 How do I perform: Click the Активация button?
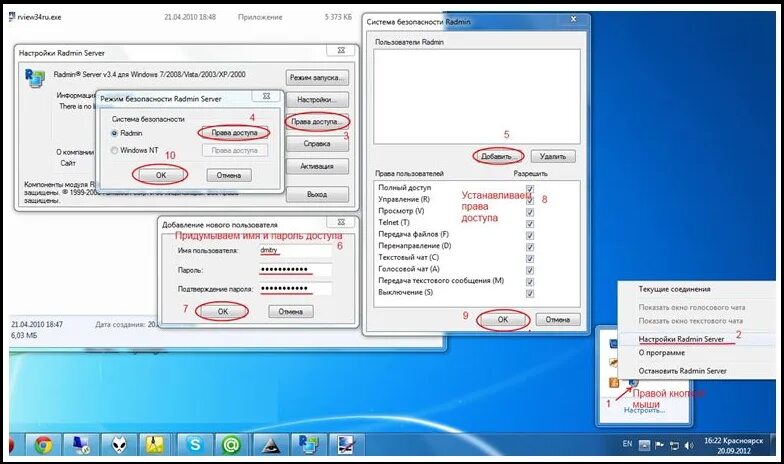coord(317,166)
